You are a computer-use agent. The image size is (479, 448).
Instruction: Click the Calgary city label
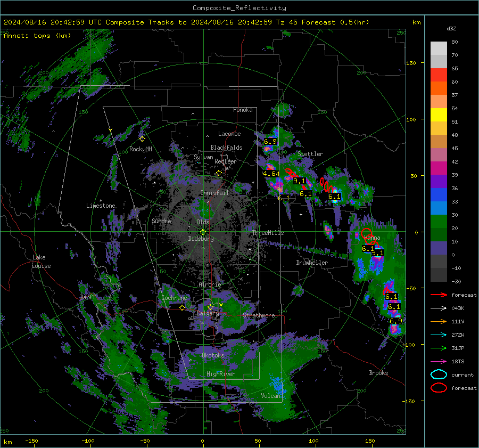[208, 313]
